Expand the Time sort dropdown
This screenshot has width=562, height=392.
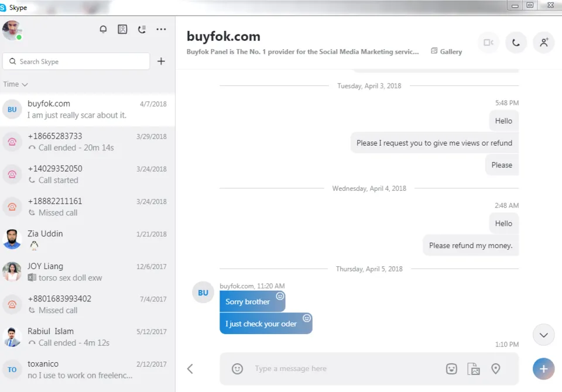point(15,84)
